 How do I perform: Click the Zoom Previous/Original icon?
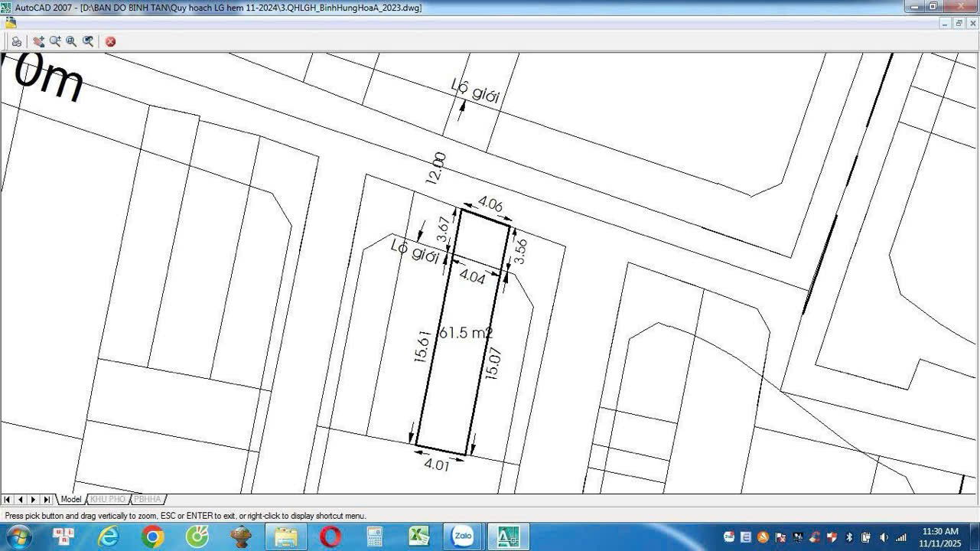coord(88,41)
